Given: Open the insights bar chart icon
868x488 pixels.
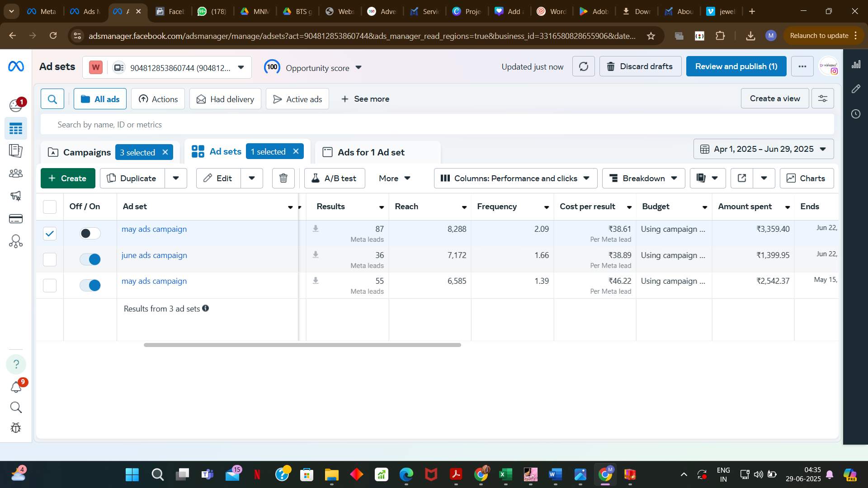Looking at the screenshot, I should coord(856,64).
